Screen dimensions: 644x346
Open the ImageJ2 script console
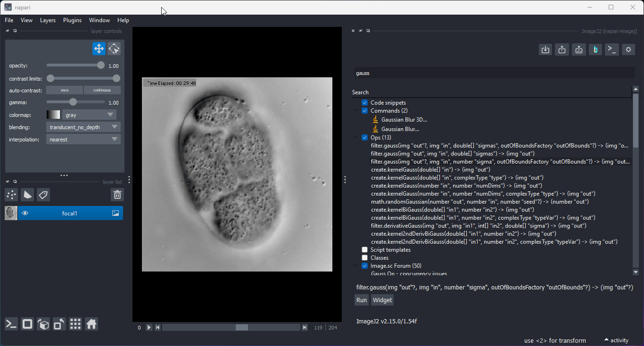[611, 49]
